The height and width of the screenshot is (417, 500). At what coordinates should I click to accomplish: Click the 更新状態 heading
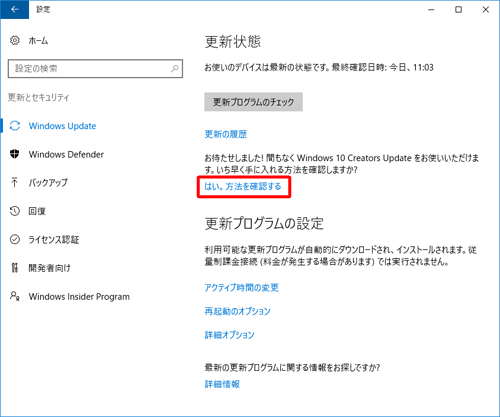click(233, 42)
